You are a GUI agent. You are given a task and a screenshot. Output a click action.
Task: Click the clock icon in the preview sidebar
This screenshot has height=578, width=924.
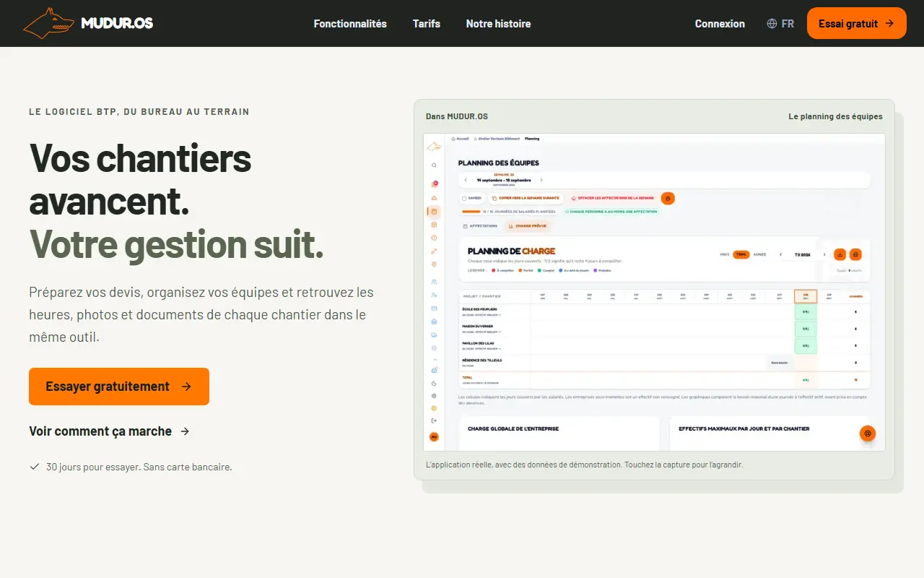click(434, 238)
